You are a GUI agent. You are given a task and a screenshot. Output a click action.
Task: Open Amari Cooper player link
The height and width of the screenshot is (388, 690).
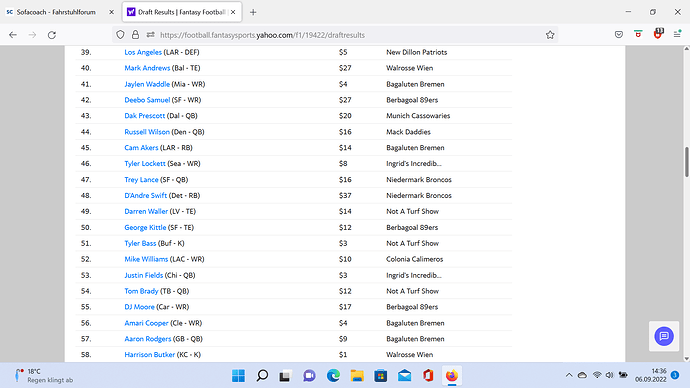tap(147, 323)
